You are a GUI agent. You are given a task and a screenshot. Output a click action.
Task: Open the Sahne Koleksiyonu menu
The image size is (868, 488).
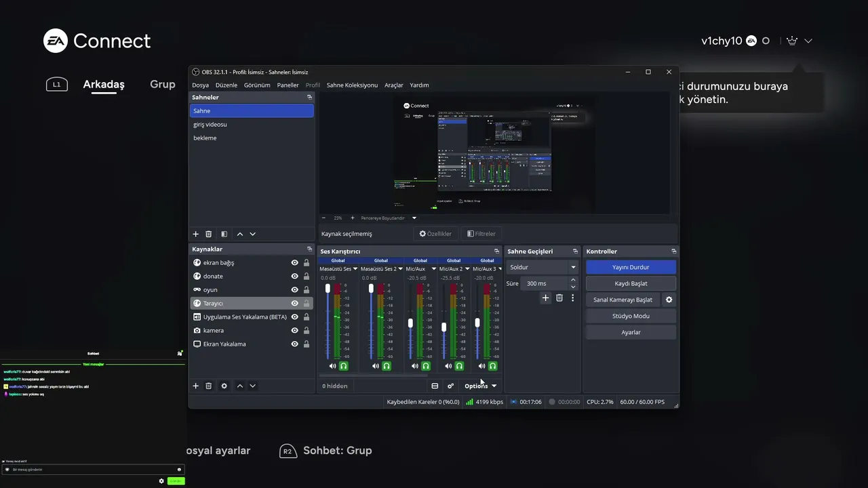pos(352,85)
